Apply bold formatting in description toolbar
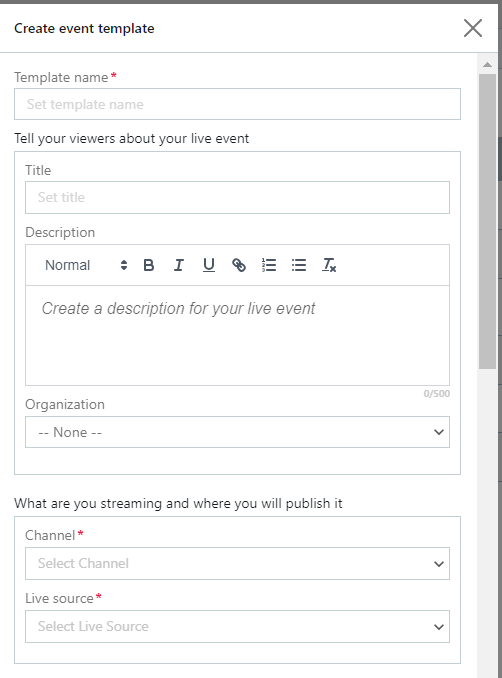Image resolution: width=502 pixels, height=678 pixels. coord(148,265)
